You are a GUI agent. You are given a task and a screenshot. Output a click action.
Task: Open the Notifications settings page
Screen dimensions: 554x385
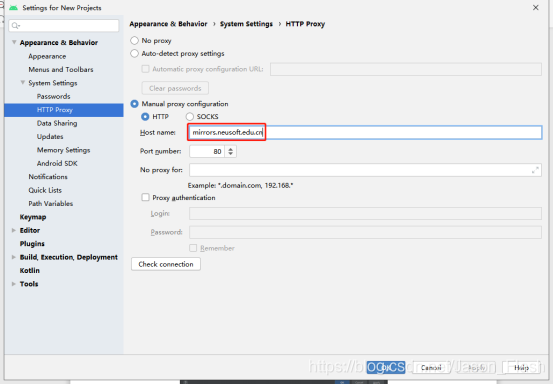coord(48,177)
